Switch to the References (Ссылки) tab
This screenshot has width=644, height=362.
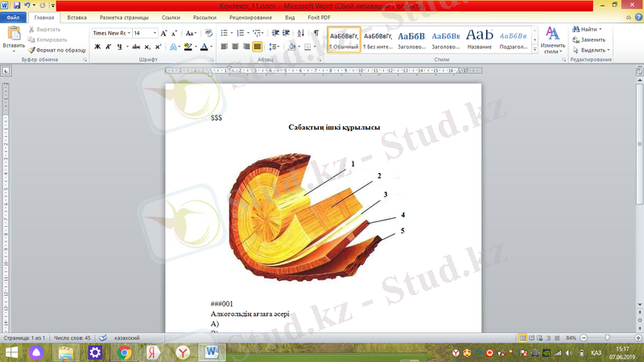pyautogui.click(x=171, y=18)
